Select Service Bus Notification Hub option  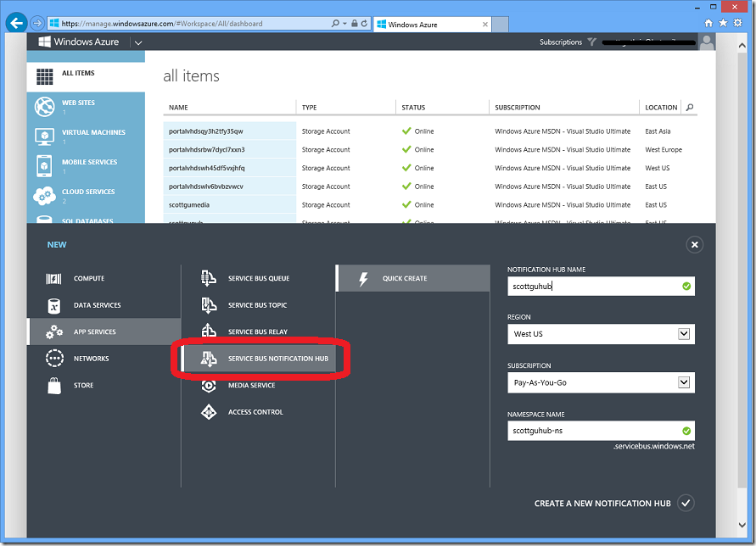259,359
